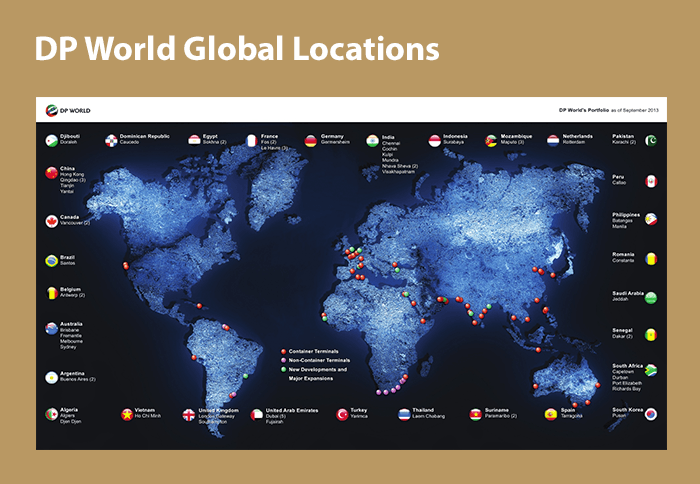Click the 'Richards Bay' entry under South Africa
This screenshot has height=484, width=700.
(x=626, y=389)
